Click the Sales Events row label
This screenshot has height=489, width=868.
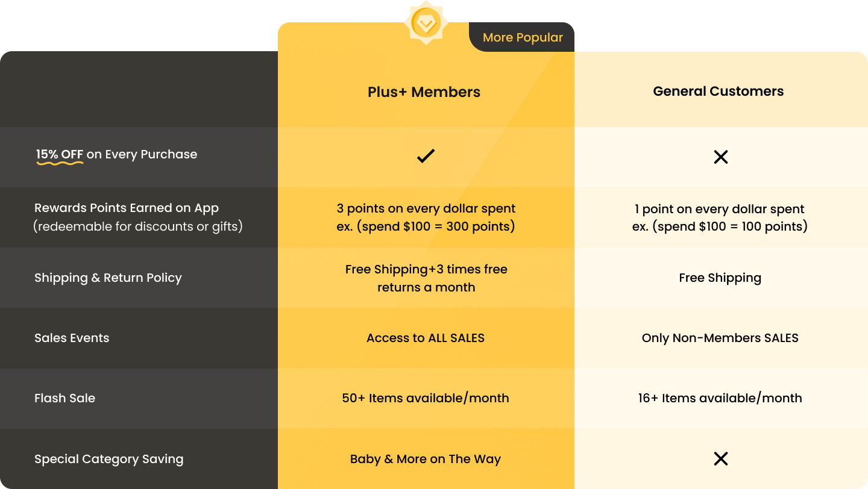point(72,338)
